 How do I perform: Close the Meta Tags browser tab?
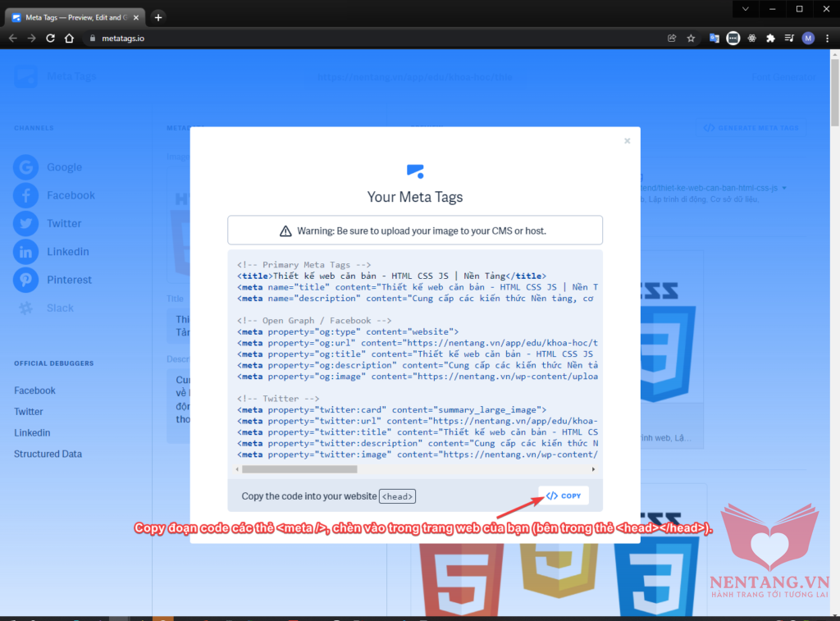(136, 16)
